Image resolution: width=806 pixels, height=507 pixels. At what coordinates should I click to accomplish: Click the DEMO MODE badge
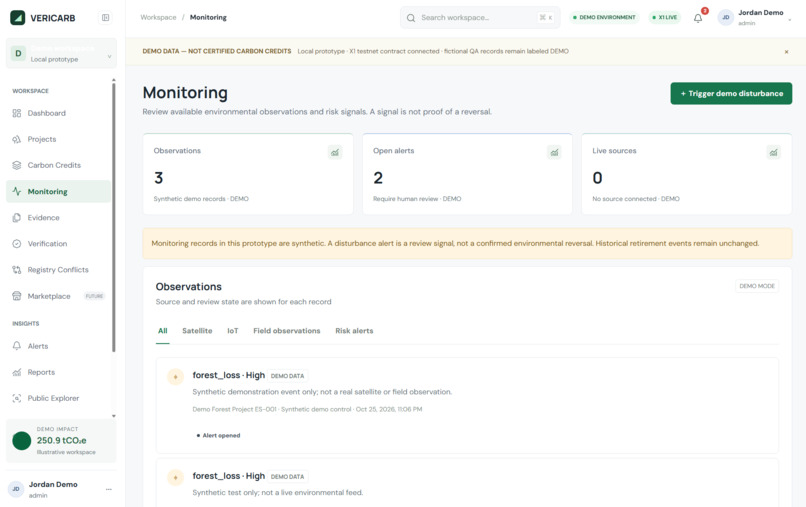tap(757, 286)
